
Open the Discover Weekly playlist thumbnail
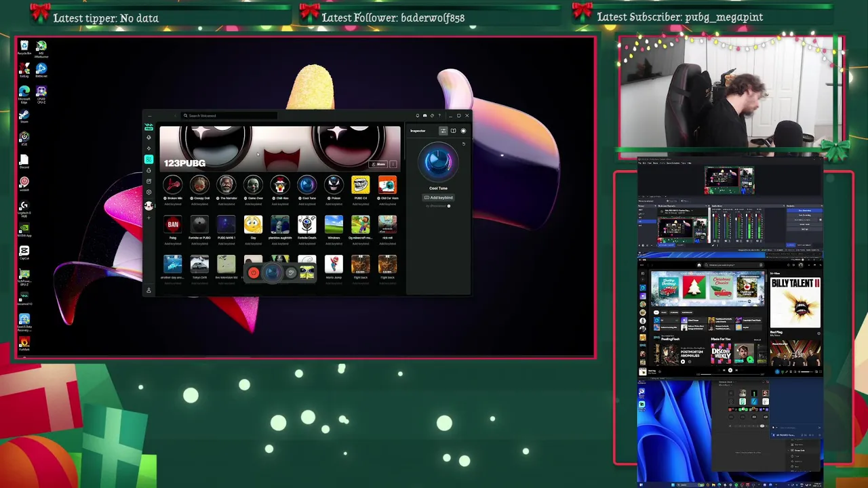click(721, 353)
